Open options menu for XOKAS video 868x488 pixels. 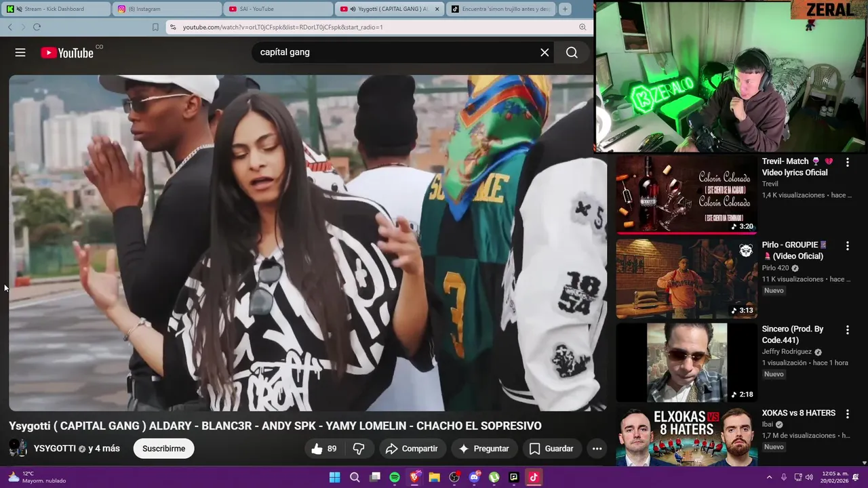click(847, 414)
